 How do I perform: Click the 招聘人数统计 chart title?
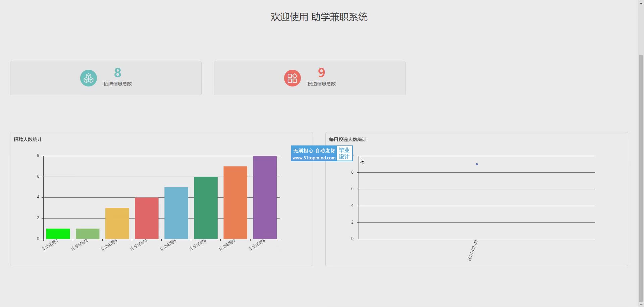point(28,139)
